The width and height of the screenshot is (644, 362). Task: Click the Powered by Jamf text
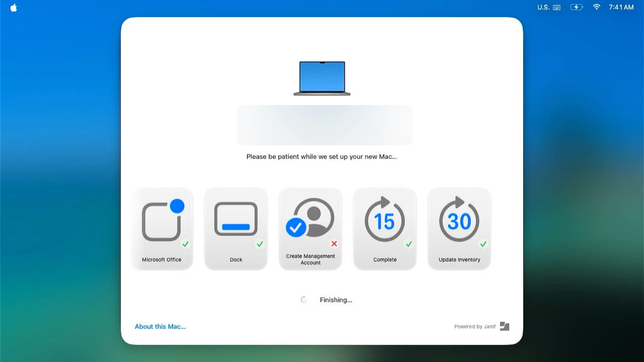(475, 326)
